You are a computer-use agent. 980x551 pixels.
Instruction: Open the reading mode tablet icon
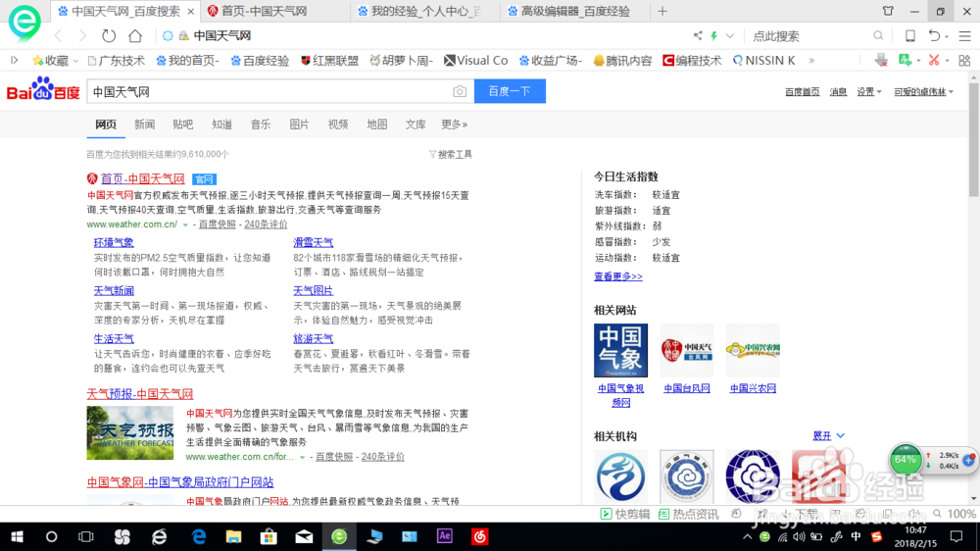pyautogui.click(x=910, y=35)
